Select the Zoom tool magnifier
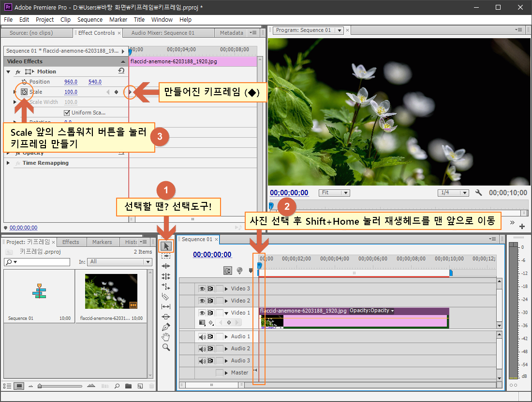The height and width of the screenshot is (402, 532). point(166,347)
